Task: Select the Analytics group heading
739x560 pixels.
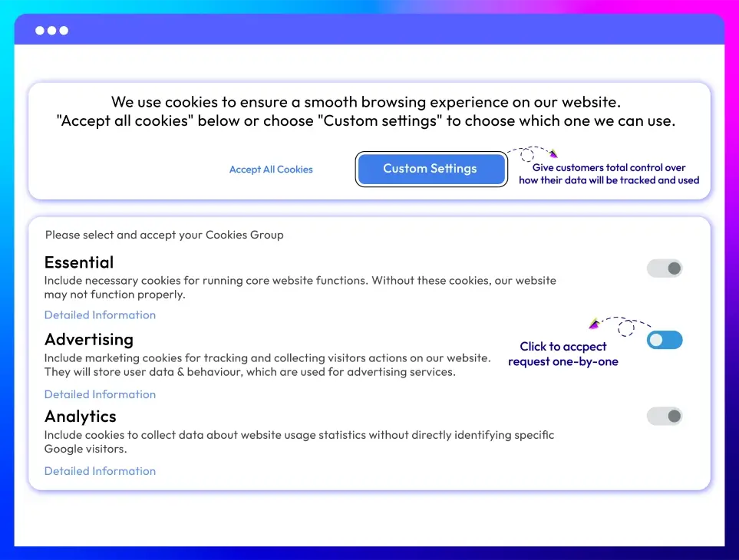Action: pos(80,417)
